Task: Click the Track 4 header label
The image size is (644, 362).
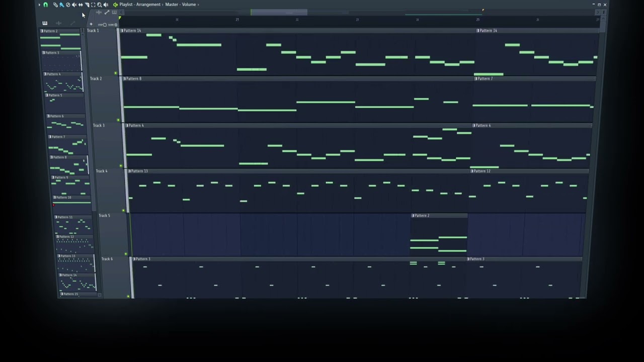Action: pos(102,171)
